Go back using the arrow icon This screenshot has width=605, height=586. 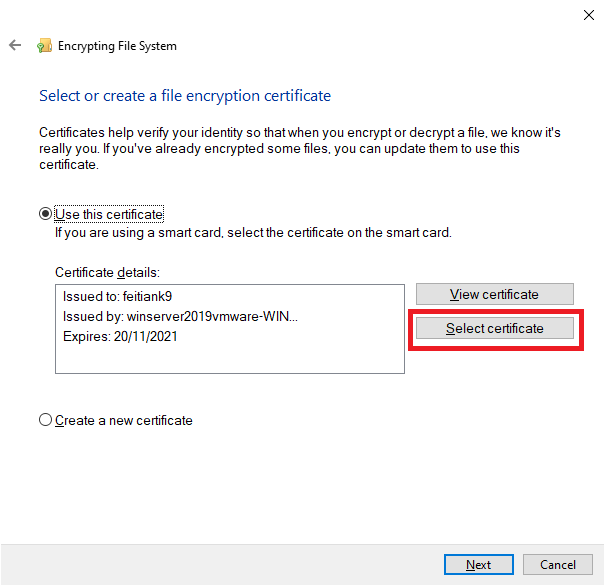[15, 45]
